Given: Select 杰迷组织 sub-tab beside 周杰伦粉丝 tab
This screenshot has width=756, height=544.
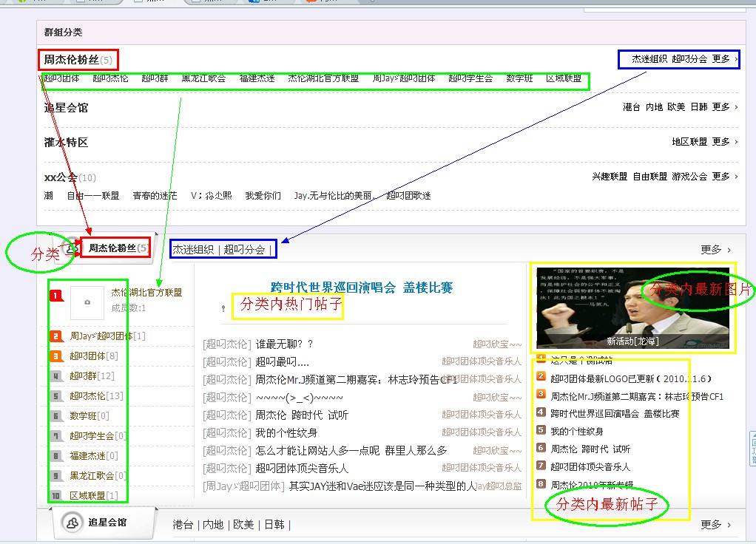Looking at the screenshot, I should (x=193, y=250).
